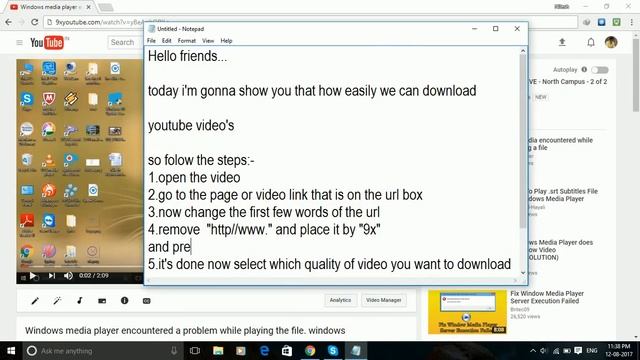Click the Video Manager button

pos(384,300)
